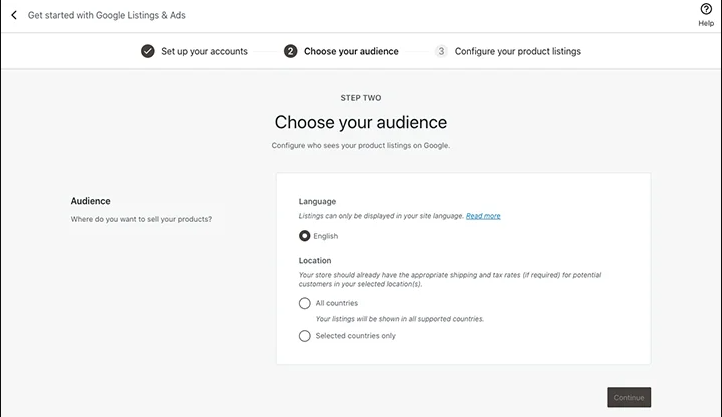This screenshot has width=722, height=417.
Task: Click the step 3 number badge
Action: [x=441, y=51]
